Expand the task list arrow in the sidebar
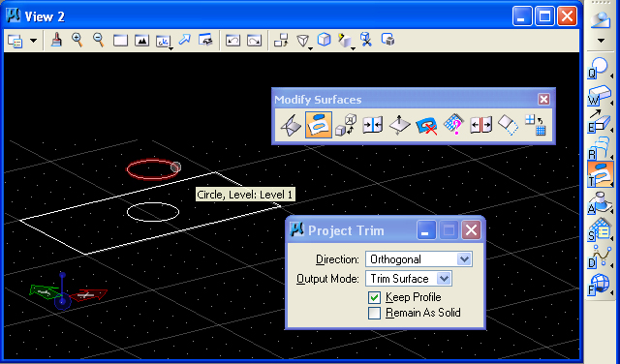The height and width of the screenshot is (364, 620). coord(601,41)
